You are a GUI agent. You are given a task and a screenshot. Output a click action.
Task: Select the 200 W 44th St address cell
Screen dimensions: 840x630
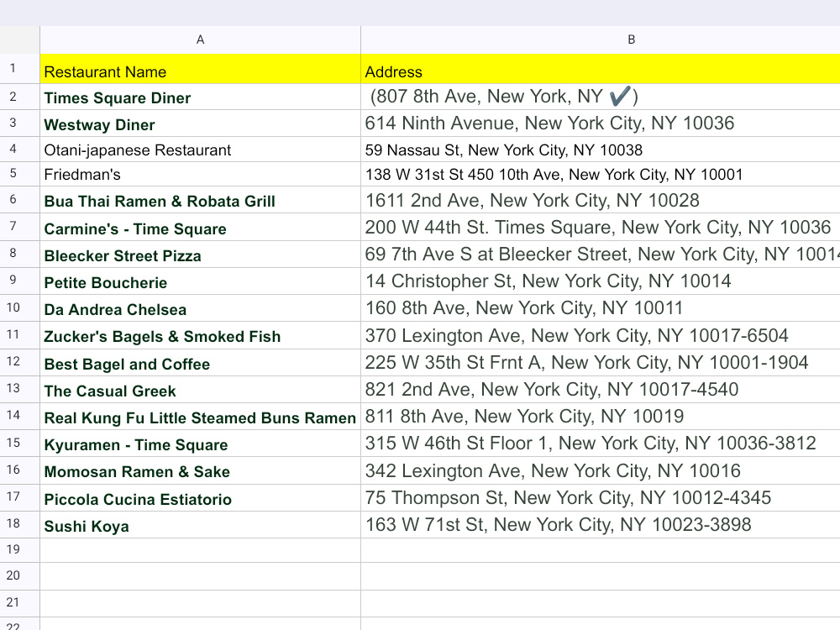pyautogui.click(x=601, y=227)
